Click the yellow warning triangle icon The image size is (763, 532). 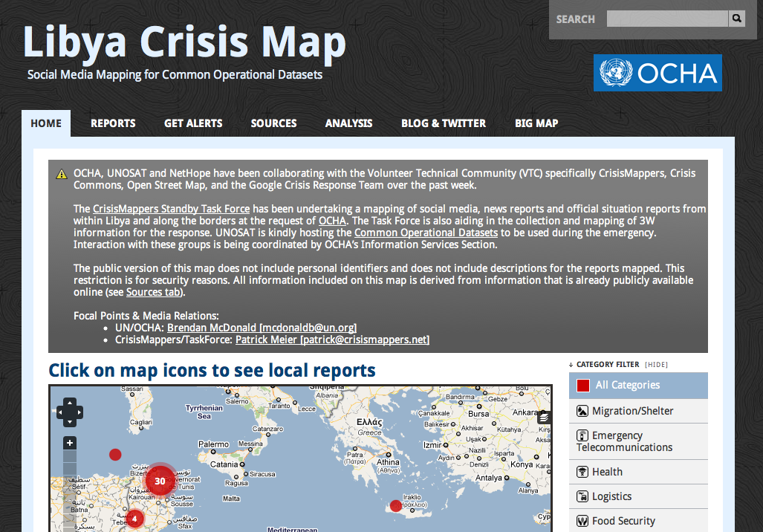tap(62, 175)
